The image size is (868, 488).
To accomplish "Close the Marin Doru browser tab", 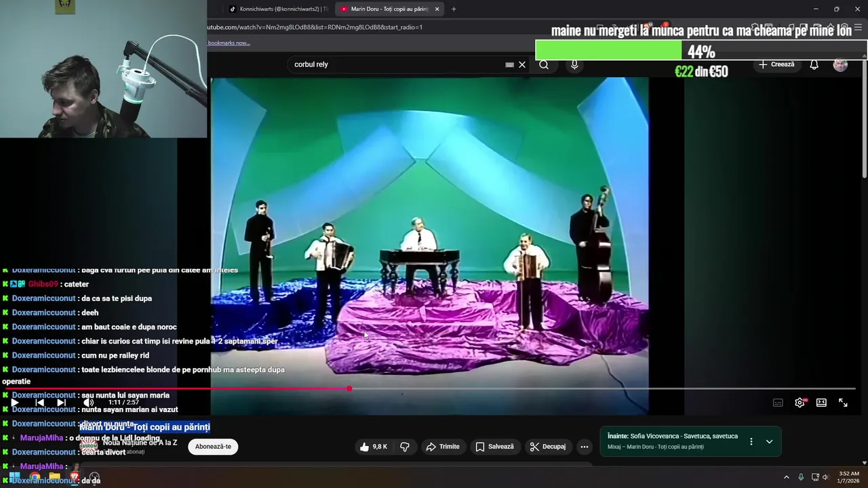I will (x=437, y=9).
